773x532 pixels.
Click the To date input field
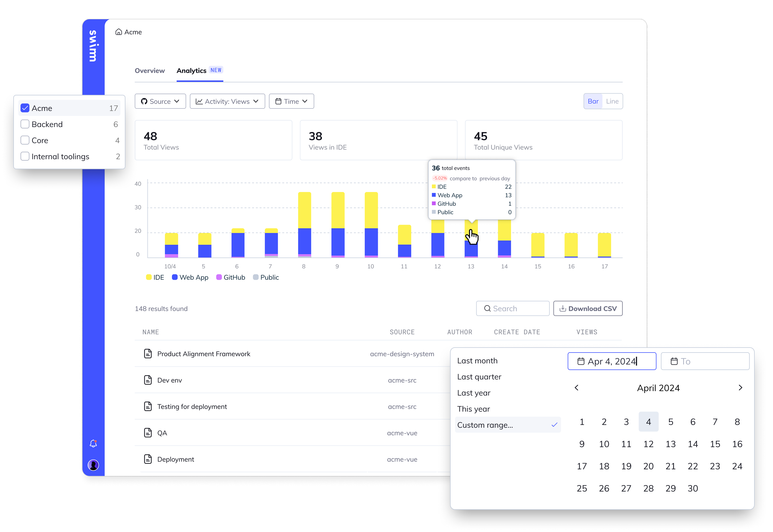(x=705, y=361)
